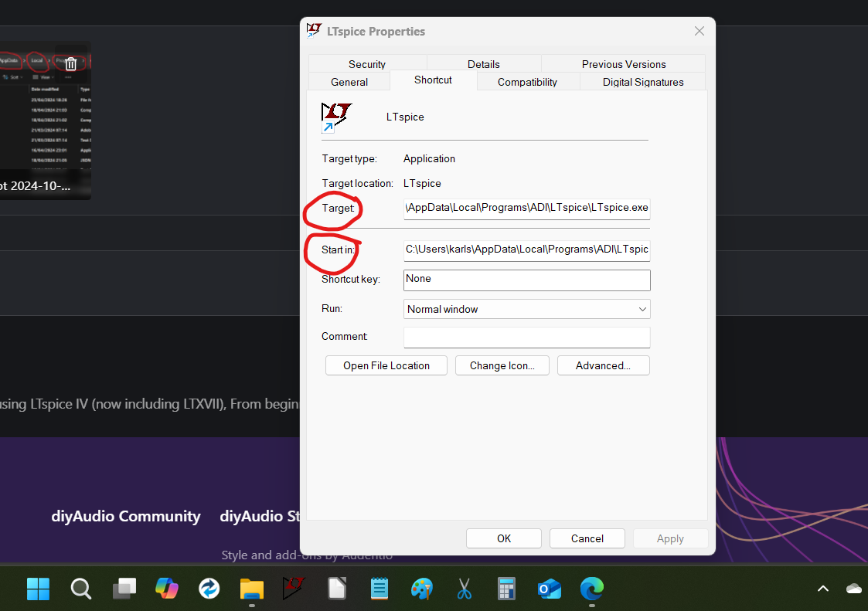Image resolution: width=868 pixels, height=611 pixels.
Task: Open the diyAudio Community footer link
Action: 126,516
